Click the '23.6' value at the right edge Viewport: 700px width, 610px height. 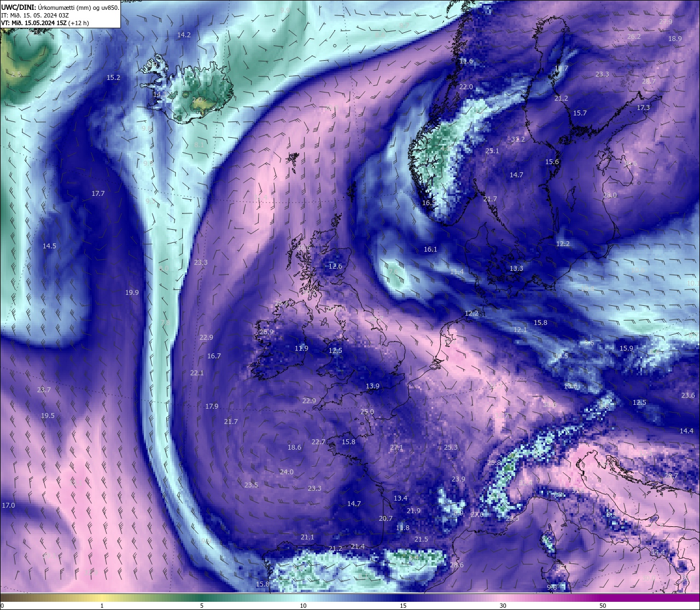point(688,396)
